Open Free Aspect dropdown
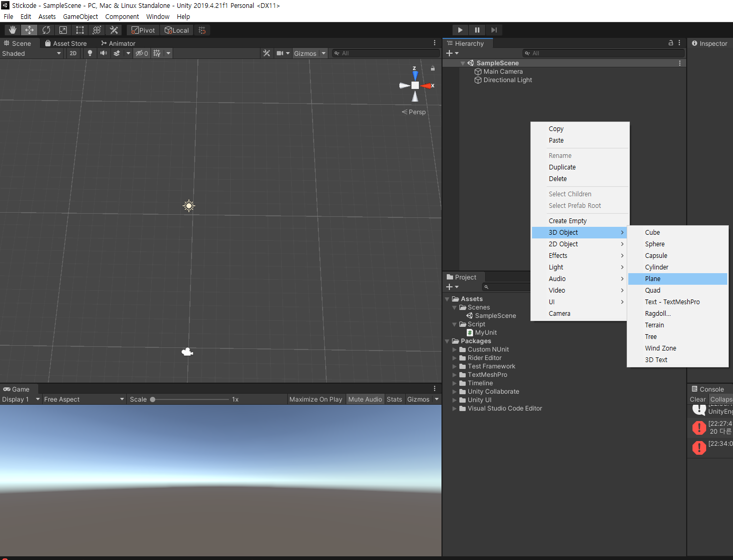This screenshot has width=733, height=560. [x=84, y=399]
